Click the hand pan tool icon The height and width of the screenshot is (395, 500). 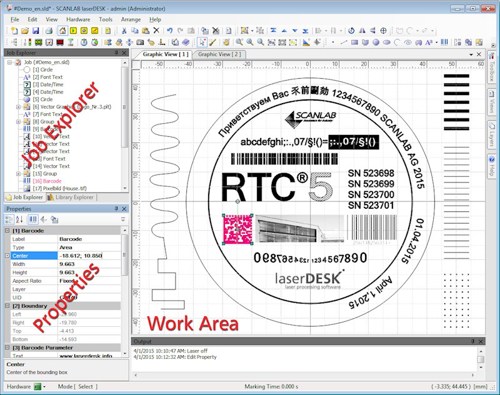(226, 42)
